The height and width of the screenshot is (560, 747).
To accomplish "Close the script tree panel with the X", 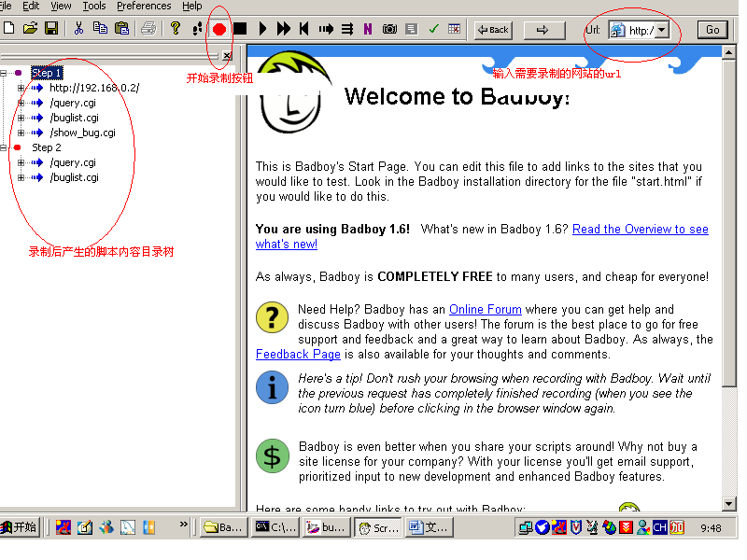I will [x=227, y=56].
